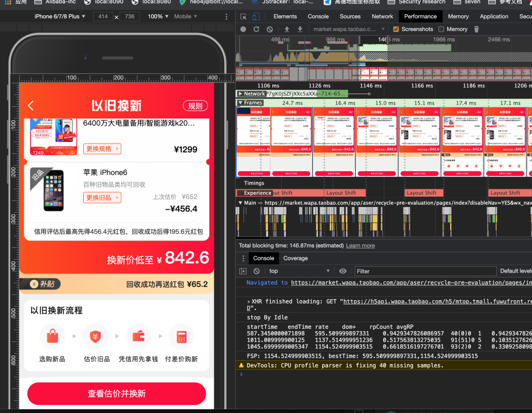Switch to the Console panel tab
The width and height of the screenshot is (532, 413).
coord(318,16)
